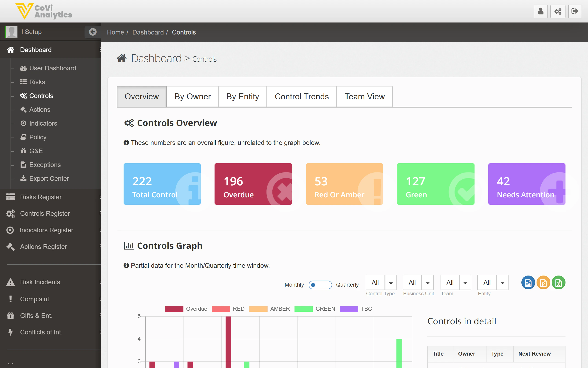Open Risks under Dashboard menu
Screen dimensions: 588x368
click(33, 82)
